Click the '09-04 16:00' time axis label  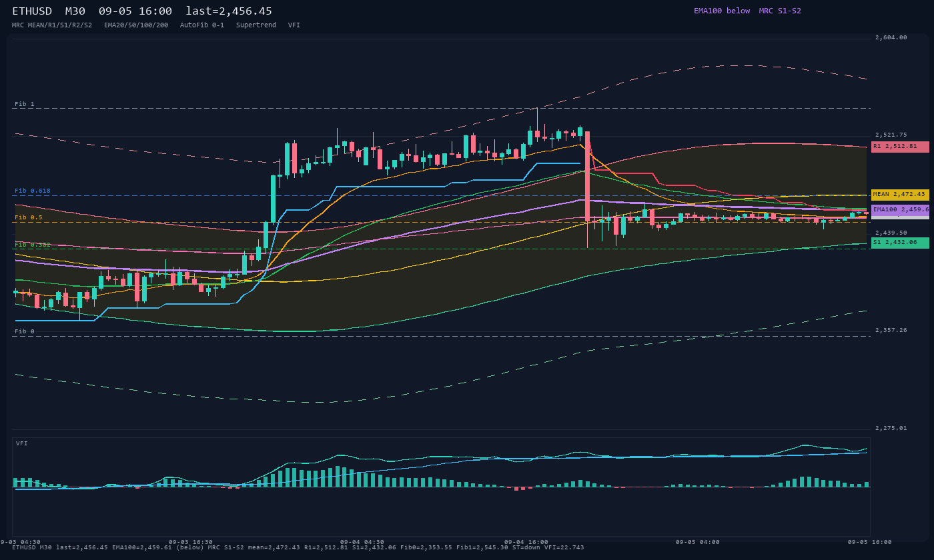[526, 542]
